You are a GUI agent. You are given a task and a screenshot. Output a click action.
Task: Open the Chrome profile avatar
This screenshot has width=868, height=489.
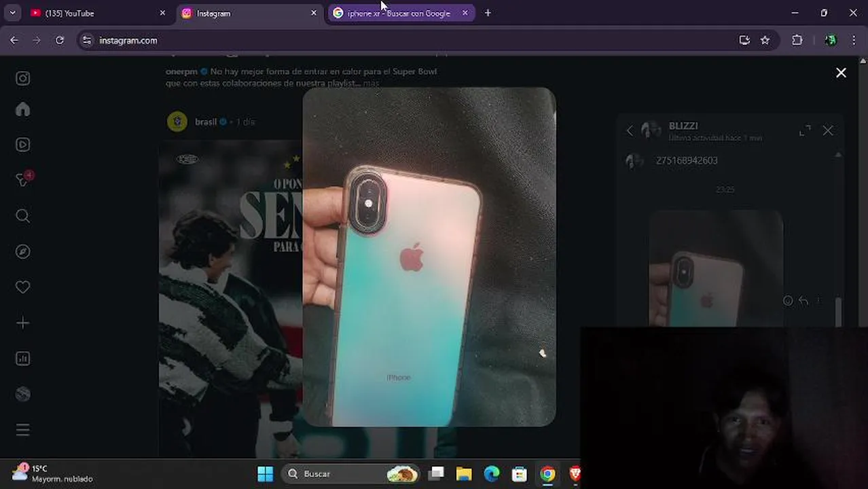point(830,40)
